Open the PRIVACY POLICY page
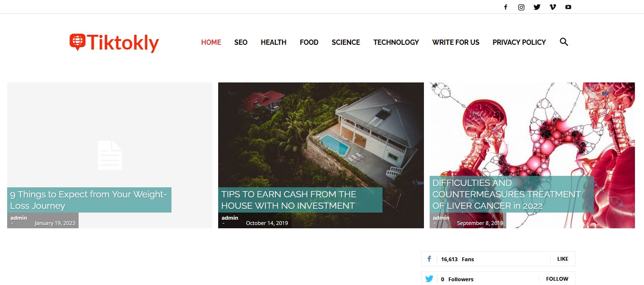 click(x=519, y=42)
